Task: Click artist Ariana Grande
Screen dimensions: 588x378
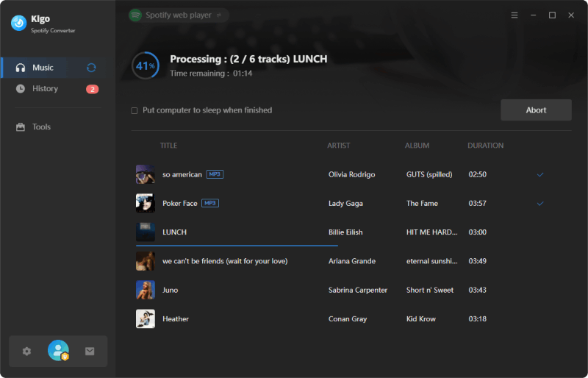Action: 352,261
